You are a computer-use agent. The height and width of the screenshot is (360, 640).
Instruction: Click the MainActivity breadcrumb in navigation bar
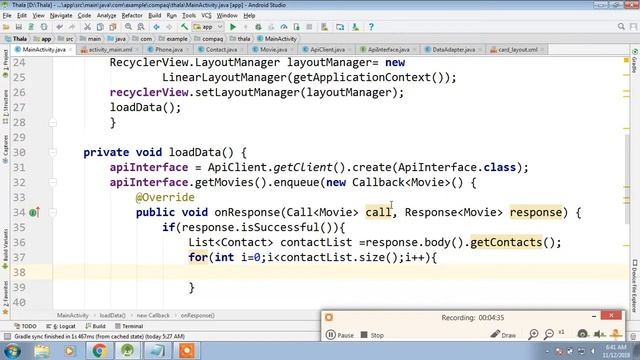pyautogui.click(x=277, y=39)
